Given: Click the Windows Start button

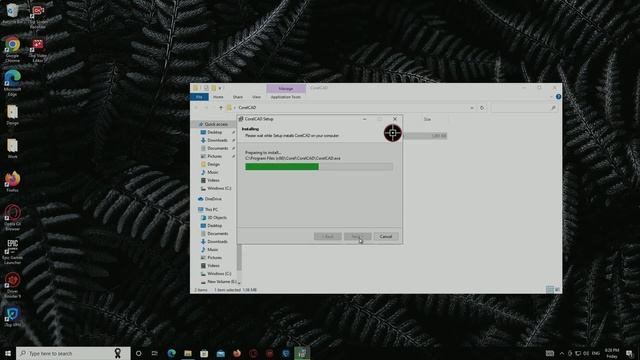Looking at the screenshot, I should (8, 353).
